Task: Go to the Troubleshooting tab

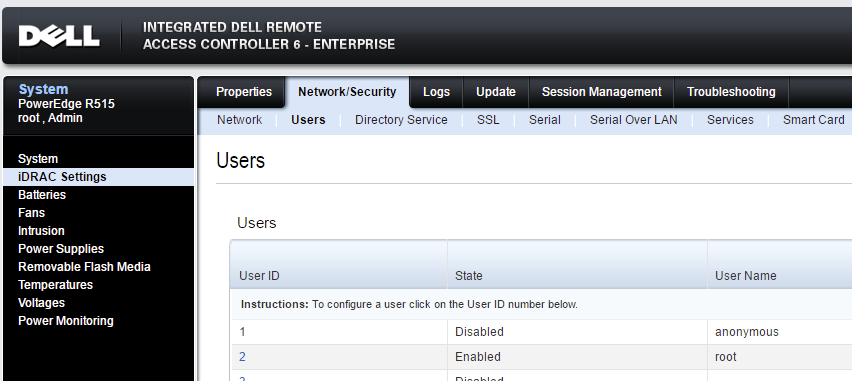Action: pos(731,92)
